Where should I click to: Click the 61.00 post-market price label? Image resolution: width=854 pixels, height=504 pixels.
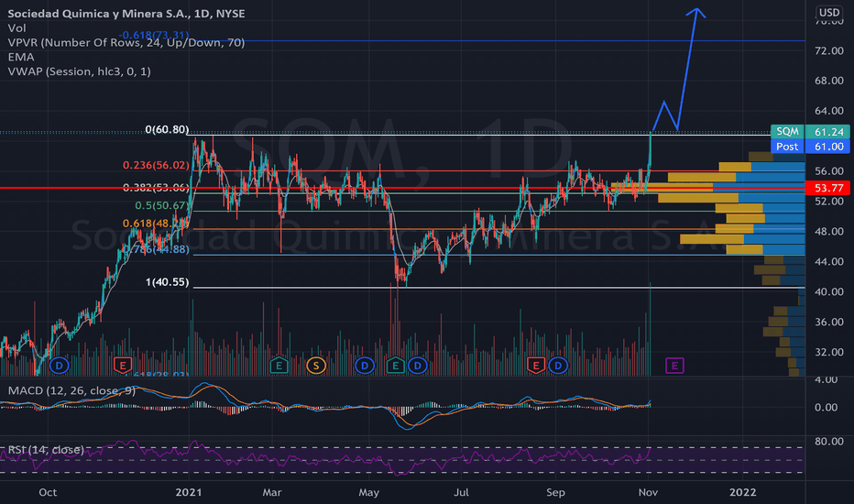[x=828, y=147]
